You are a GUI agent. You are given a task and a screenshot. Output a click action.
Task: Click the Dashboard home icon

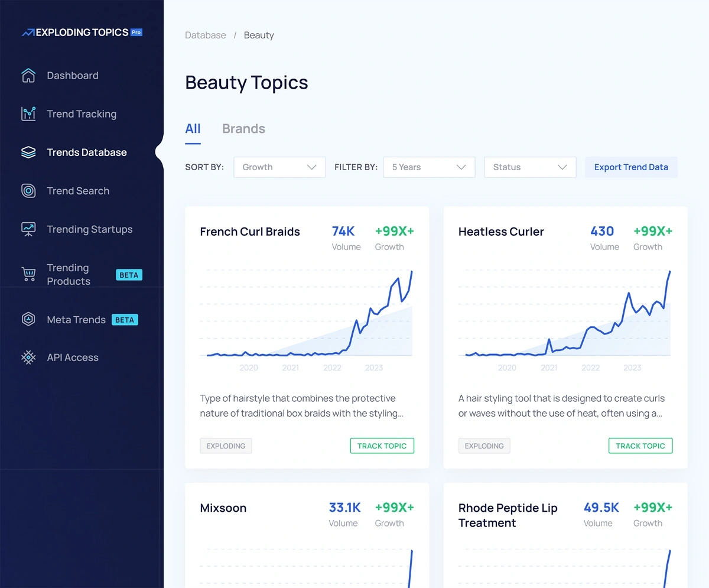(x=28, y=76)
